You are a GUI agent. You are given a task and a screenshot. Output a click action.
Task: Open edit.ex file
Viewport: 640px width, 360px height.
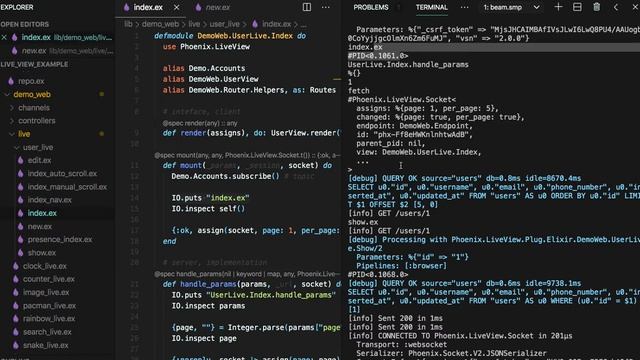[39, 160]
